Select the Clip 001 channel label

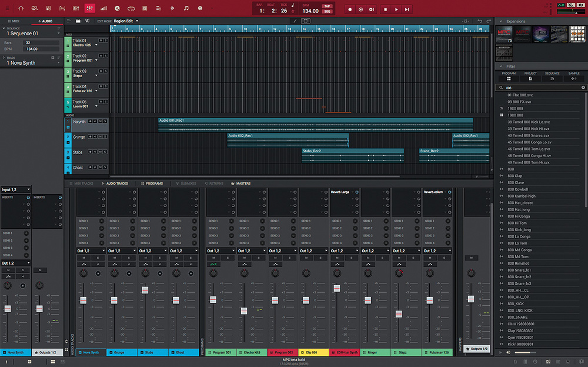314,352
